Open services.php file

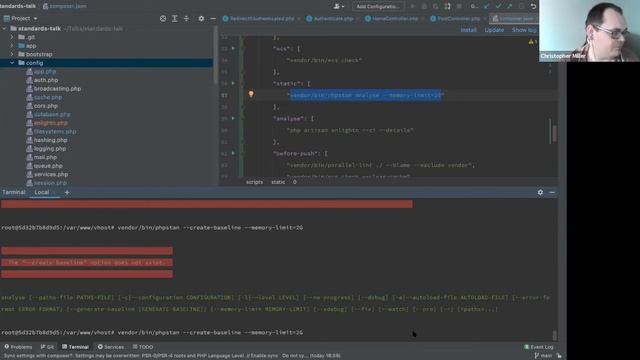coord(51,174)
